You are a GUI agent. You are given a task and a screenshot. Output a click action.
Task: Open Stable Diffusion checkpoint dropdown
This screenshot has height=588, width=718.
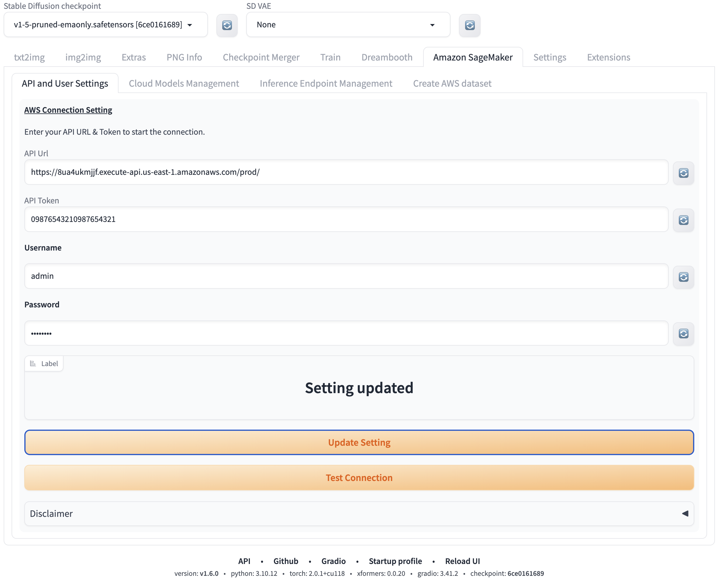pos(105,25)
